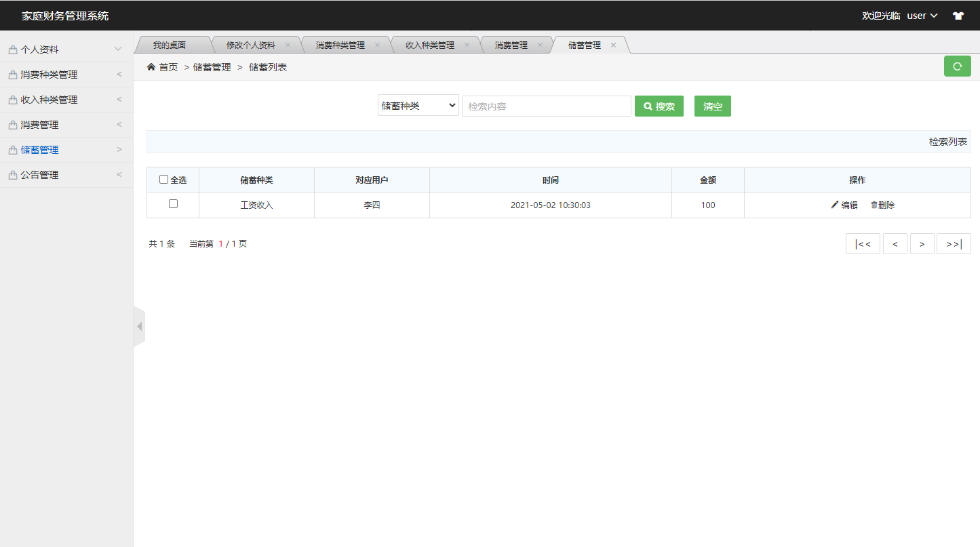Image resolution: width=980 pixels, height=547 pixels.
Task: Go to the last page with >>| button
Action: coord(954,243)
